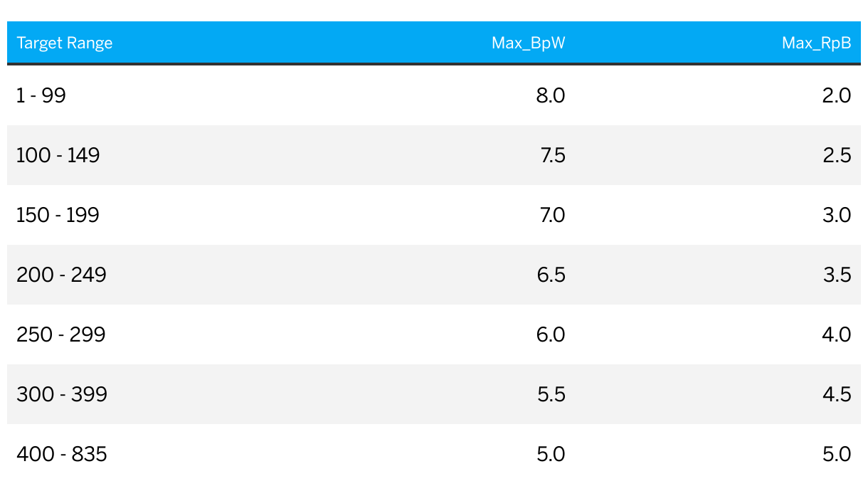The width and height of the screenshot is (868, 491).
Task: Click the Max_BpW column header
Action: pos(529,43)
